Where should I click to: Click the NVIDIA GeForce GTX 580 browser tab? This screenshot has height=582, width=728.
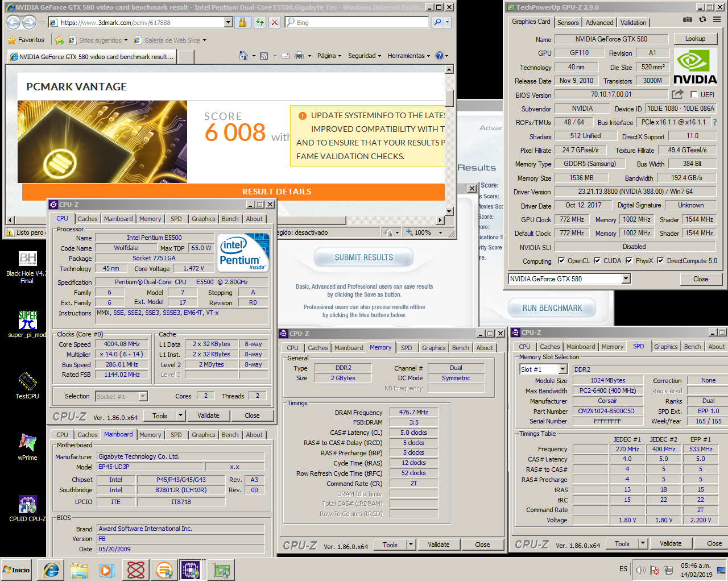click(92, 57)
